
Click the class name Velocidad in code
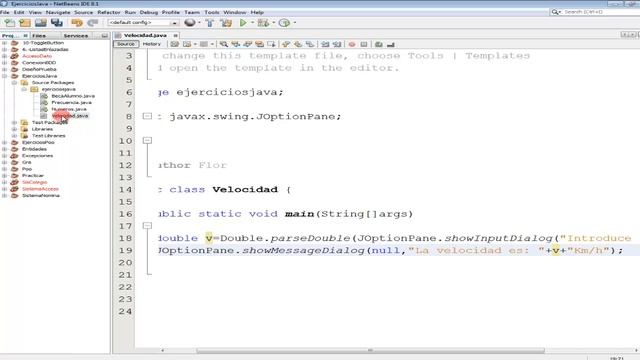click(x=245, y=189)
